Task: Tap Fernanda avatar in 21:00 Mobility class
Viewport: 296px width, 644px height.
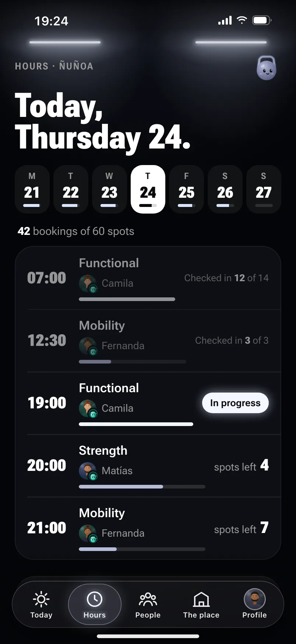Action: tap(88, 533)
